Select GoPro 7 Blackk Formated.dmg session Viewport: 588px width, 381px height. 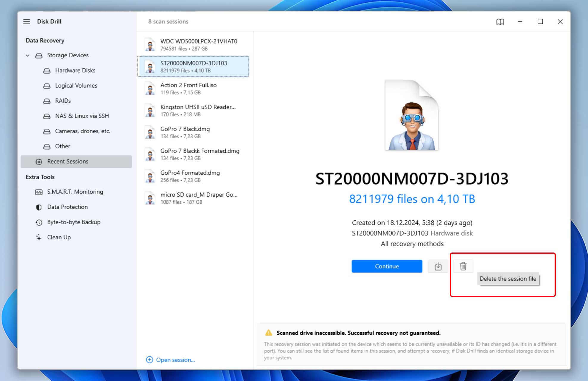click(x=193, y=154)
